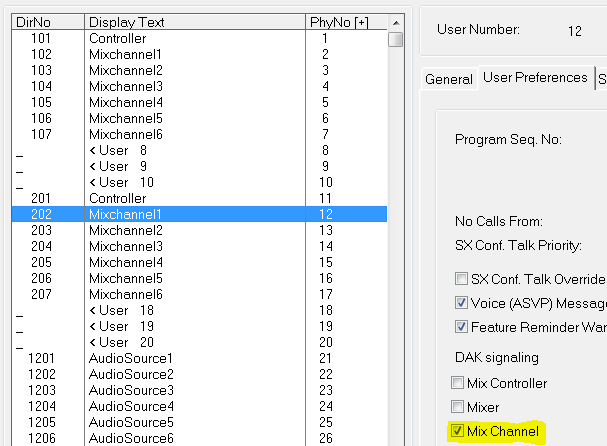
Task: Select the unassigned User 20 entry
Action: click(x=118, y=342)
